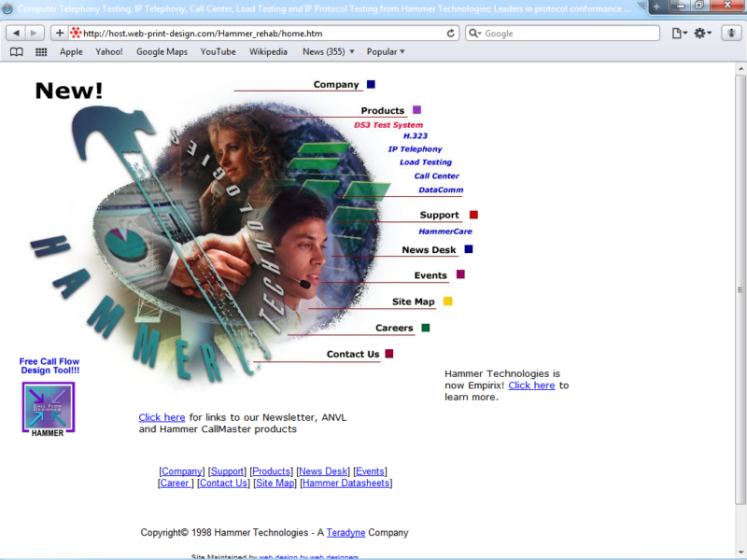Open the footer [Support] link

[x=227, y=471]
